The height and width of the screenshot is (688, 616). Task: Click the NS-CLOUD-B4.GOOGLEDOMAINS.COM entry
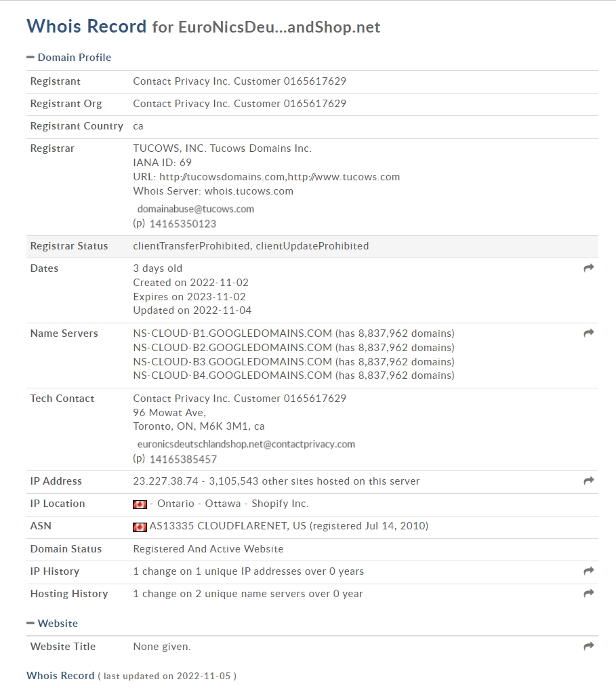(x=232, y=376)
